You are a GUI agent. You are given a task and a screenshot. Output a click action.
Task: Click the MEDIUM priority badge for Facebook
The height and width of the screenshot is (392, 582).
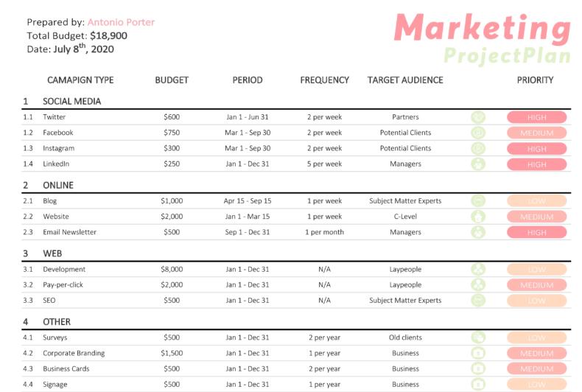pos(537,133)
